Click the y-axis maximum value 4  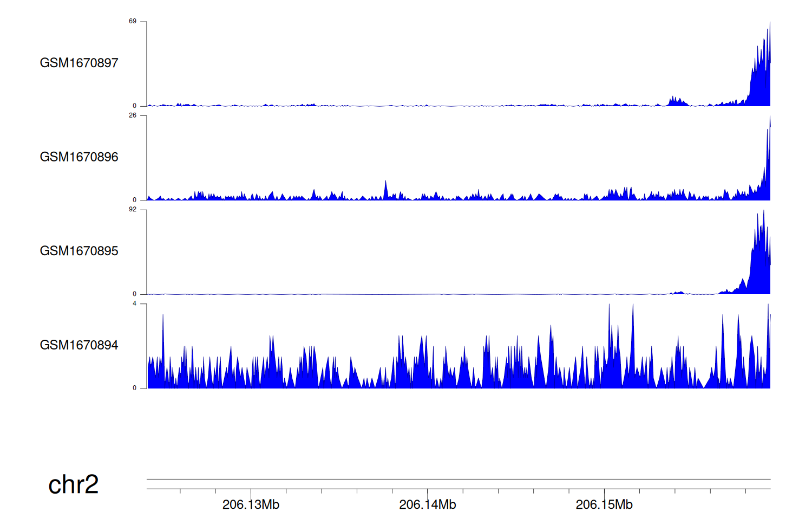pyautogui.click(x=135, y=303)
